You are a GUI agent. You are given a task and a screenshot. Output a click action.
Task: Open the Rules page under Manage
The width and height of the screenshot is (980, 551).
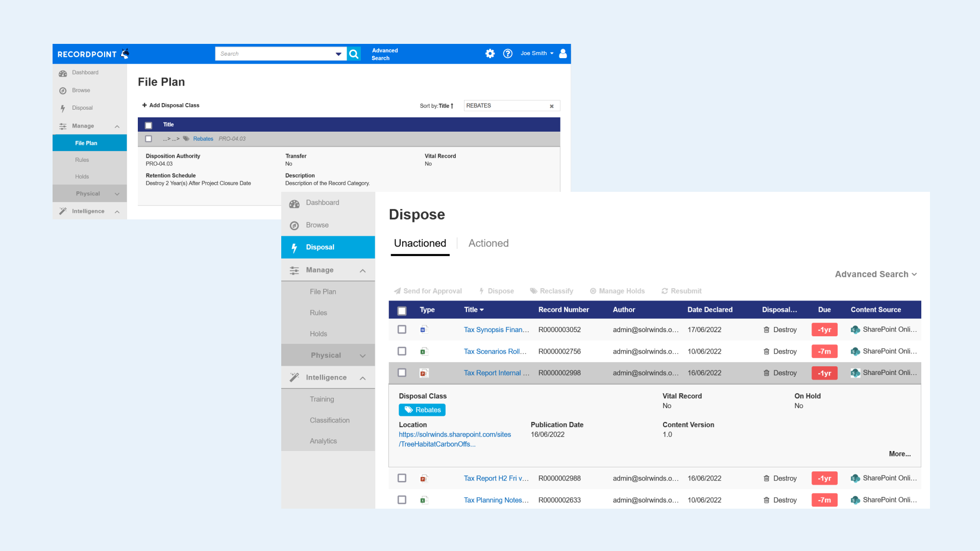[318, 313]
